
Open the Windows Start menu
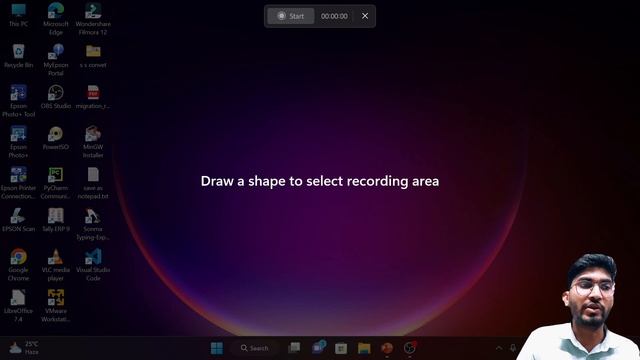coord(217,348)
